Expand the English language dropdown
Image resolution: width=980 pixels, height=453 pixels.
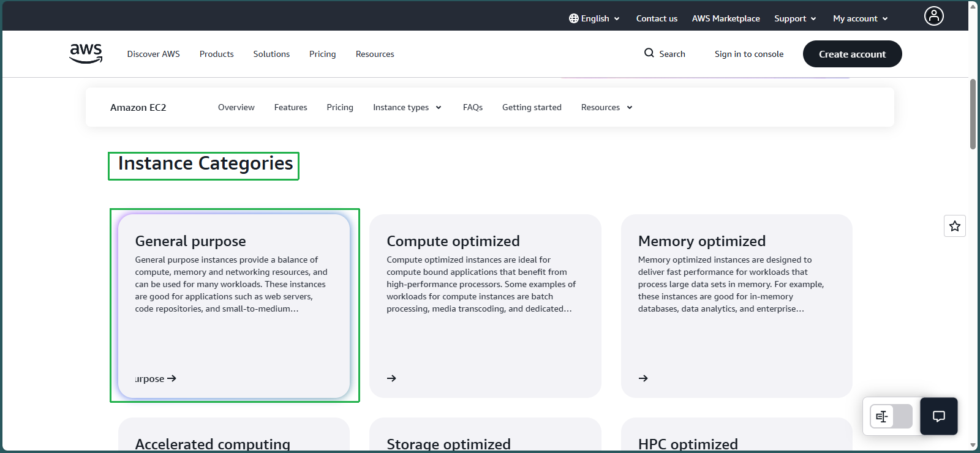(x=594, y=18)
